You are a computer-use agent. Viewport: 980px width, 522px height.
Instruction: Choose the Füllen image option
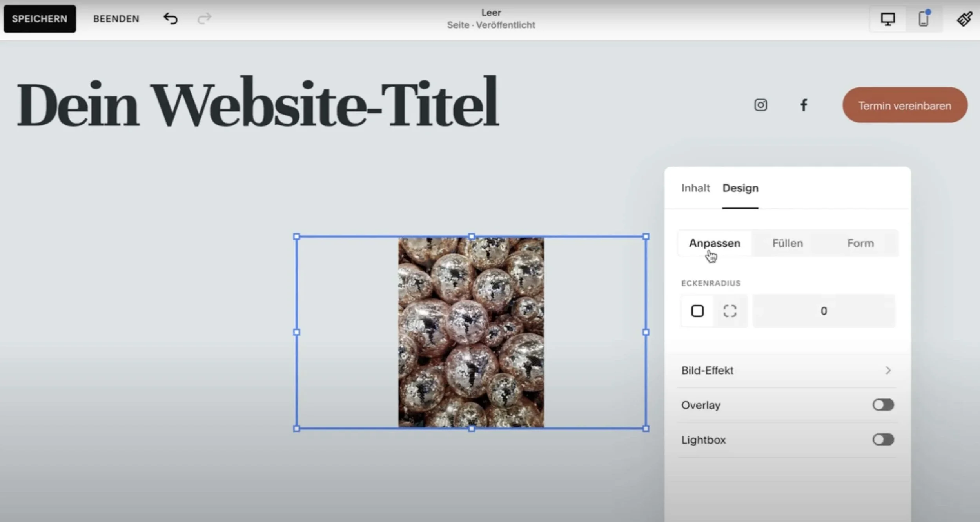coord(788,244)
